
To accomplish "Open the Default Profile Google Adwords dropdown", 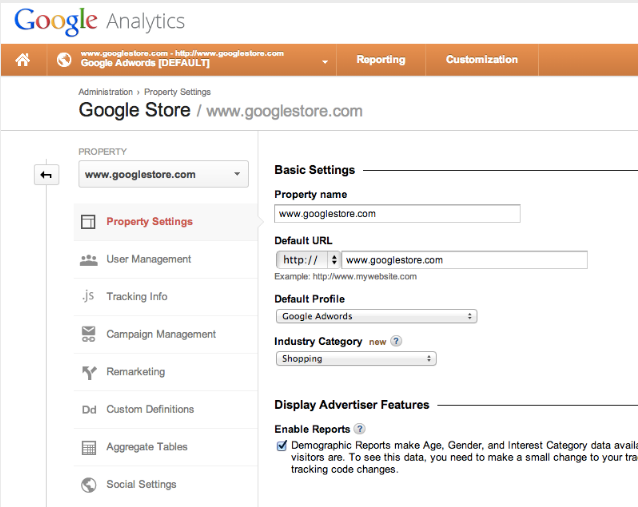I will [376, 316].
